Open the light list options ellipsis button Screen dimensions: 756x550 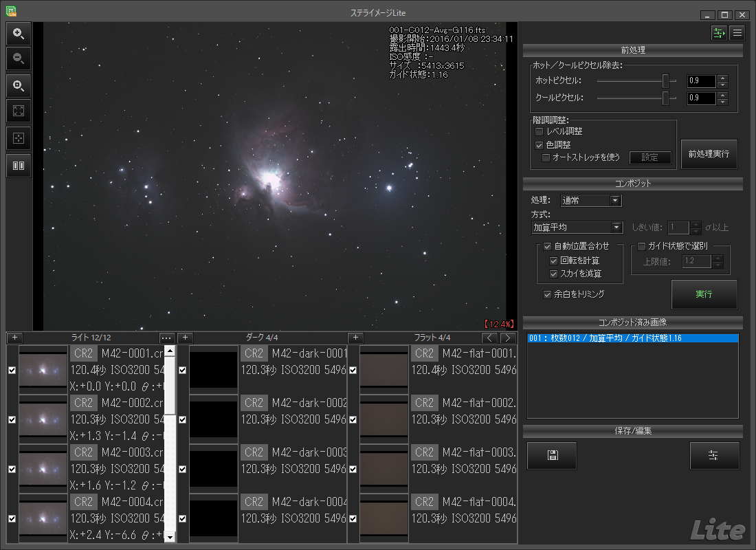click(x=167, y=338)
